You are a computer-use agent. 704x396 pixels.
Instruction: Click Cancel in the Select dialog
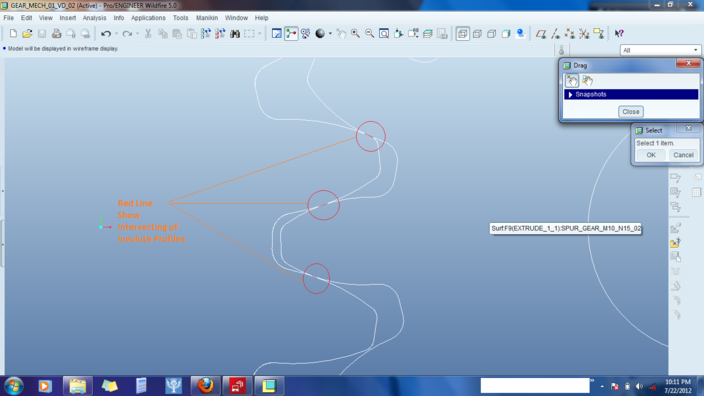pyautogui.click(x=683, y=155)
